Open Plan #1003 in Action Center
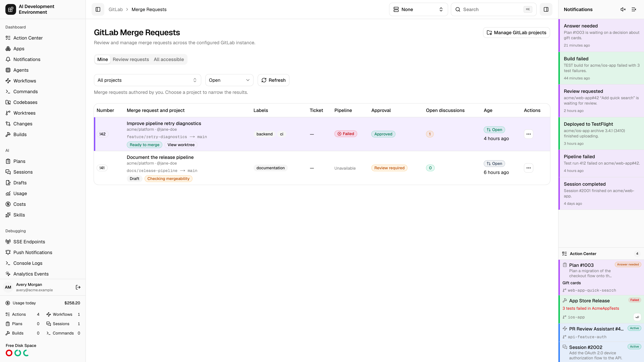The width and height of the screenshot is (644, 362). 601,277
